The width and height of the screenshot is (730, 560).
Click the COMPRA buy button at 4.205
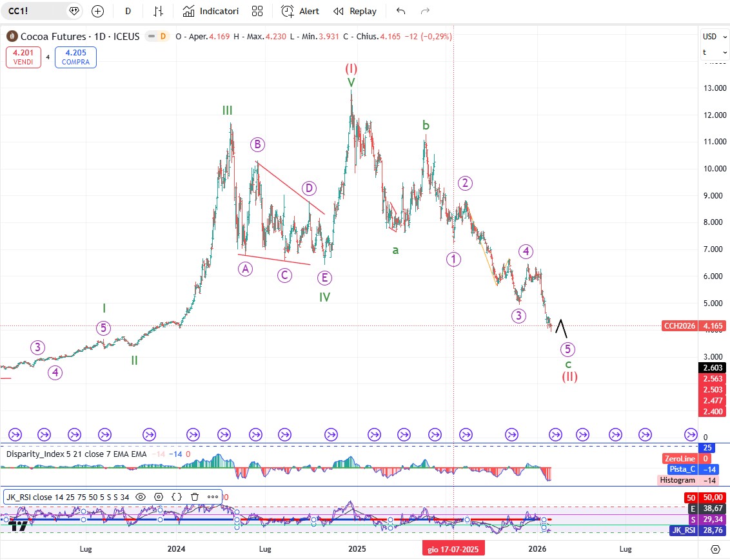point(75,57)
